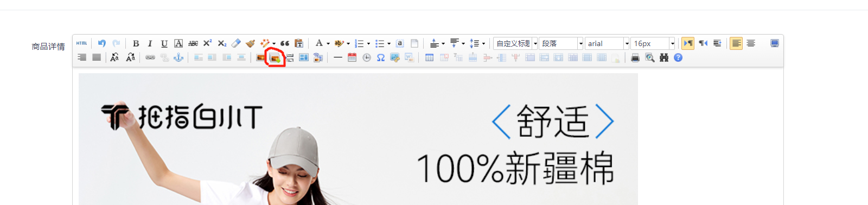Run auto typesetting with the wand icon
The image size is (868, 205).
(265, 43)
